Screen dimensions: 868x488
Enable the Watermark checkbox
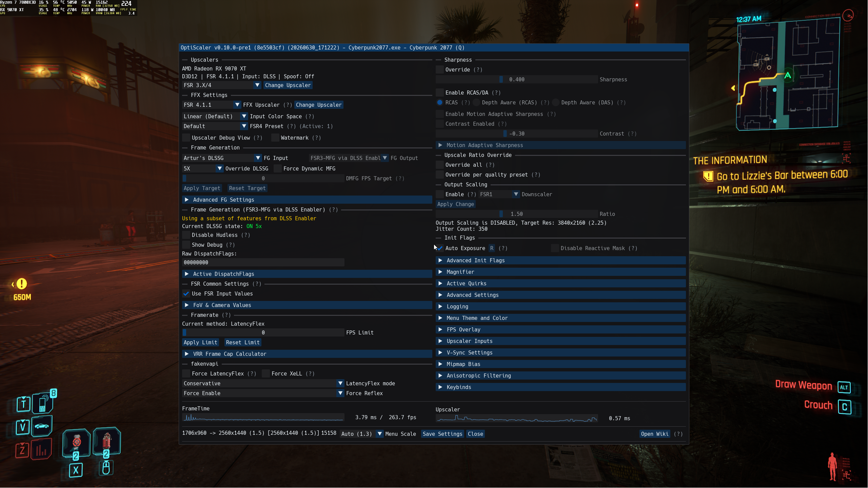point(275,138)
